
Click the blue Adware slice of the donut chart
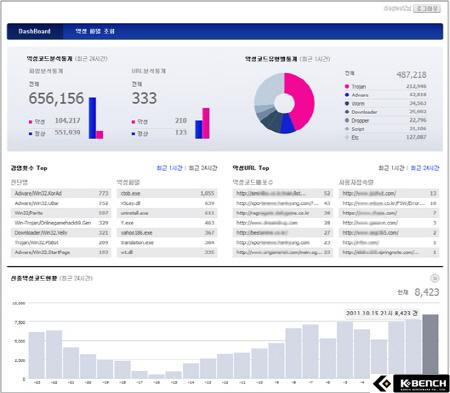(287, 124)
